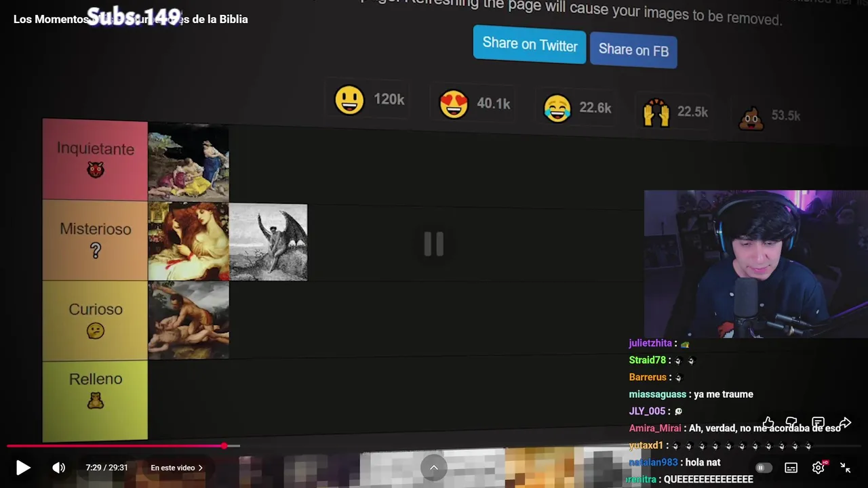This screenshot has height=488, width=868.
Task: Click the up chevron for more videos
Action: pos(434,468)
